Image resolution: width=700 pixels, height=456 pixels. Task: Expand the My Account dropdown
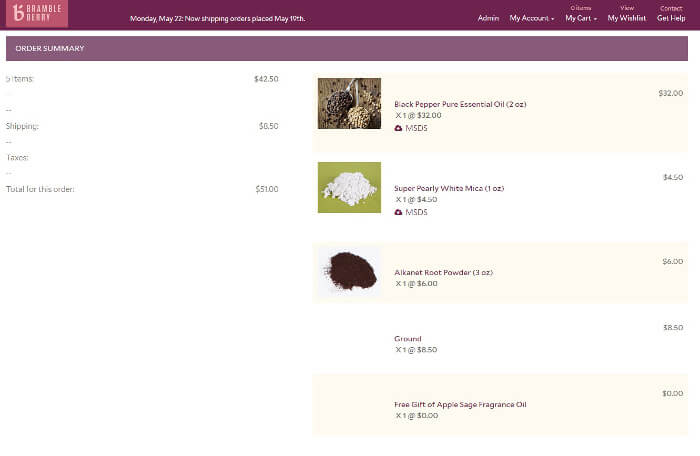click(x=531, y=18)
